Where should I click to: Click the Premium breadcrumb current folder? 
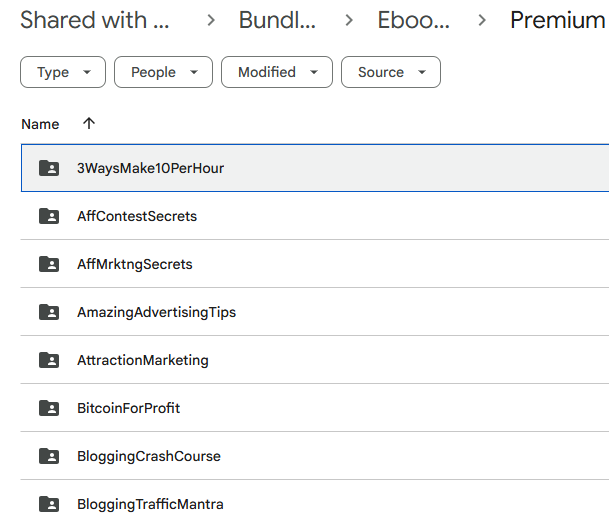point(558,20)
